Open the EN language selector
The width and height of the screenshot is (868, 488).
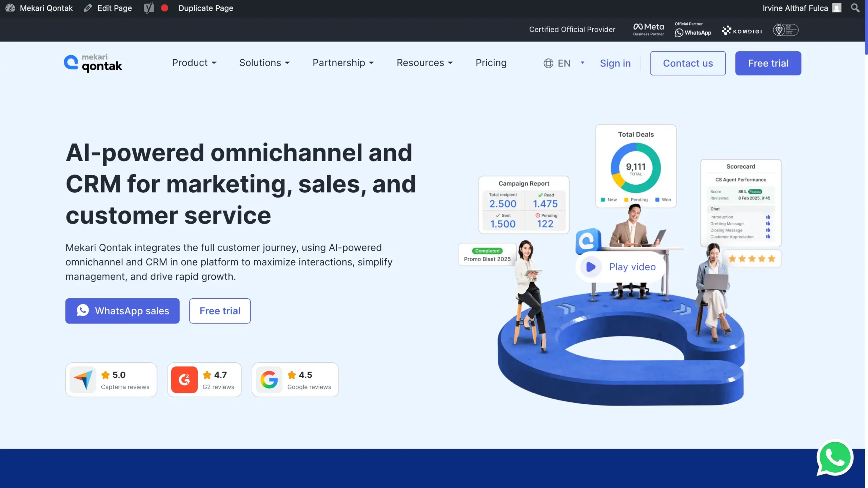pyautogui.click(x=563, y=63)
